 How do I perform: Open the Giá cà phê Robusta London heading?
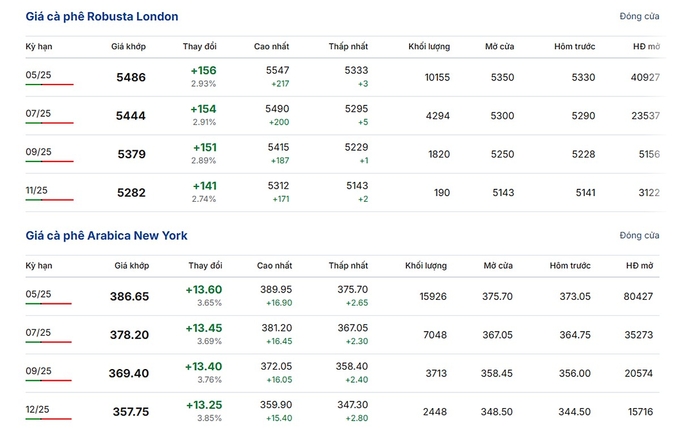pyautogui.click(x=102, y=16)
